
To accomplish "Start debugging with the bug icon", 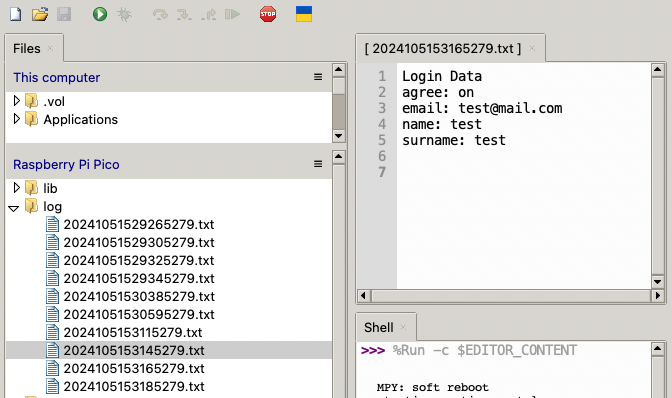I will tap(124, 14).
